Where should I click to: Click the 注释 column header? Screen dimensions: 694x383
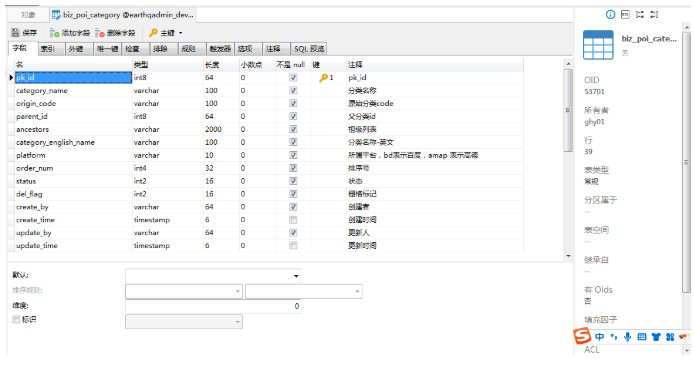pos(435,65)
